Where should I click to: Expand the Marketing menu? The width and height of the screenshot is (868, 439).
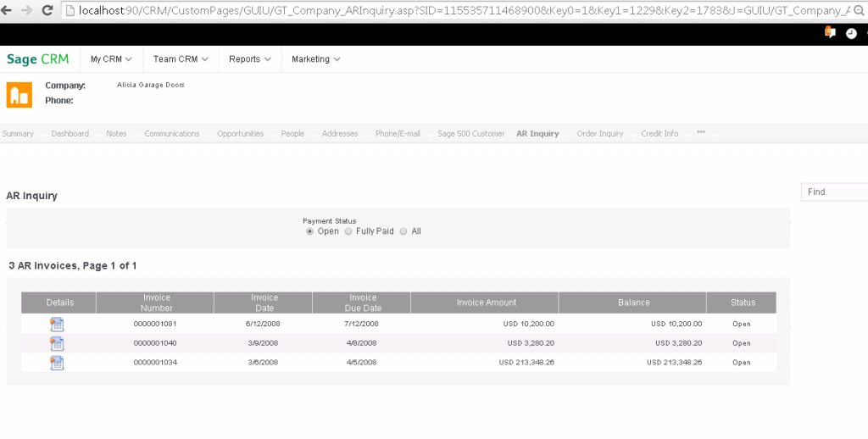(315, 59)
